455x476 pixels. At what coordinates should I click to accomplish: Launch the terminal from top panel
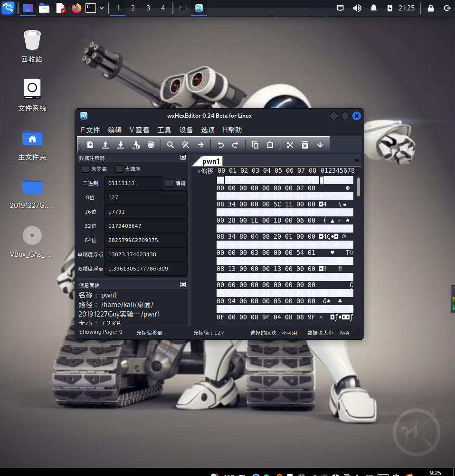pyautogui.click(x=91, y=8)
